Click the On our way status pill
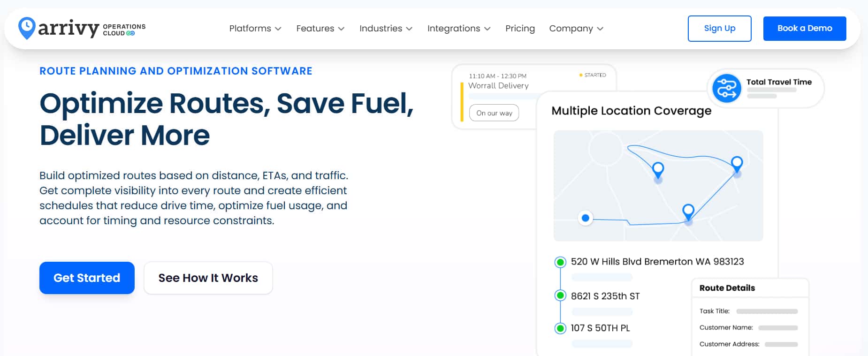The width and height of the screenshot is (868, 356). click(x=494, y=113)
